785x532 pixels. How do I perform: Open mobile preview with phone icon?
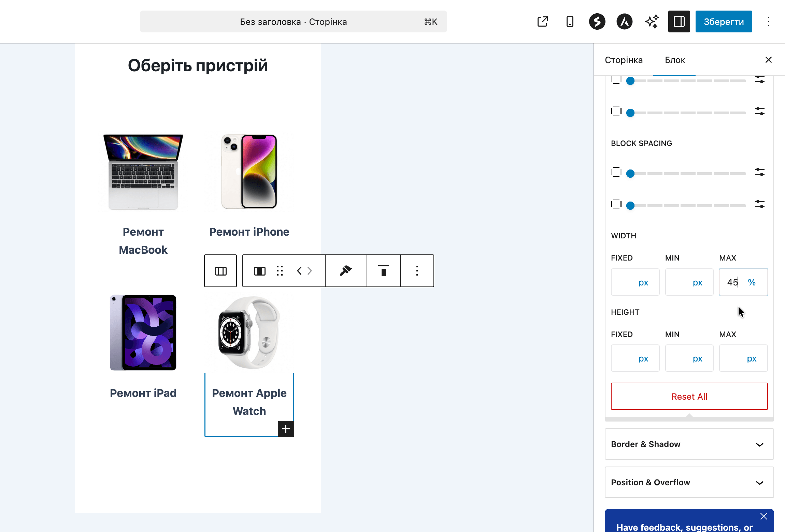(569, 21)
